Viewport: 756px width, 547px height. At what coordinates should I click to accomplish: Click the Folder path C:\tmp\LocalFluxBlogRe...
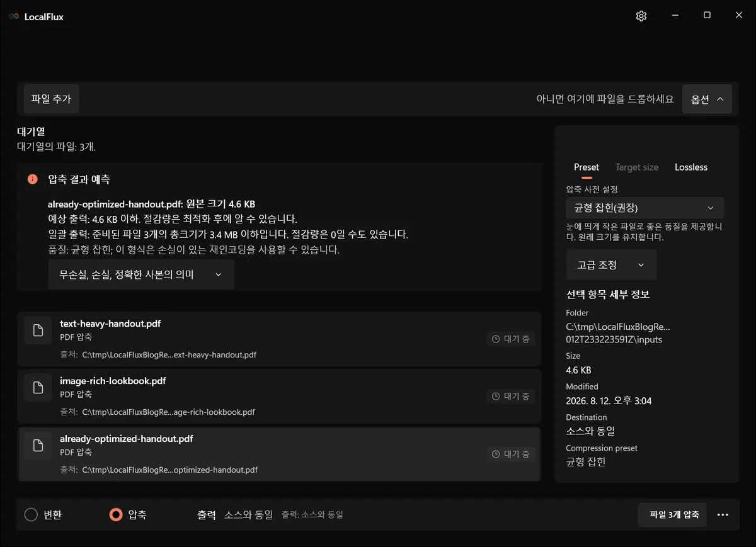(618, 333)
